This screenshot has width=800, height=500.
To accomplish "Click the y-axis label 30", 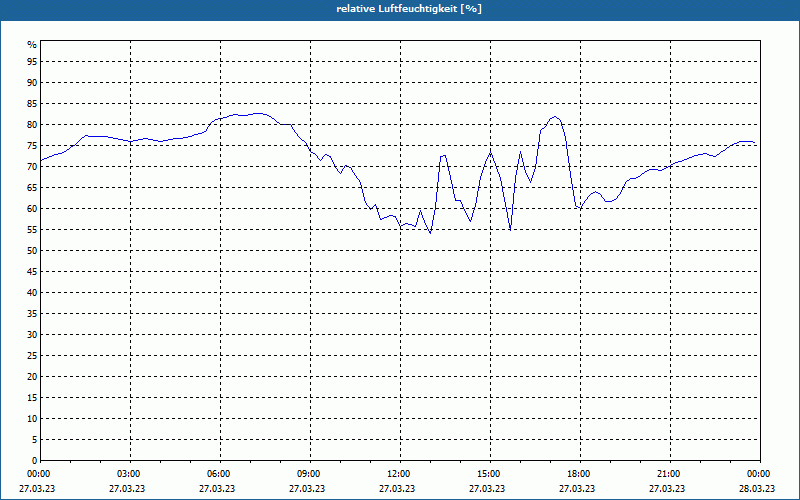I will [32, 335].
